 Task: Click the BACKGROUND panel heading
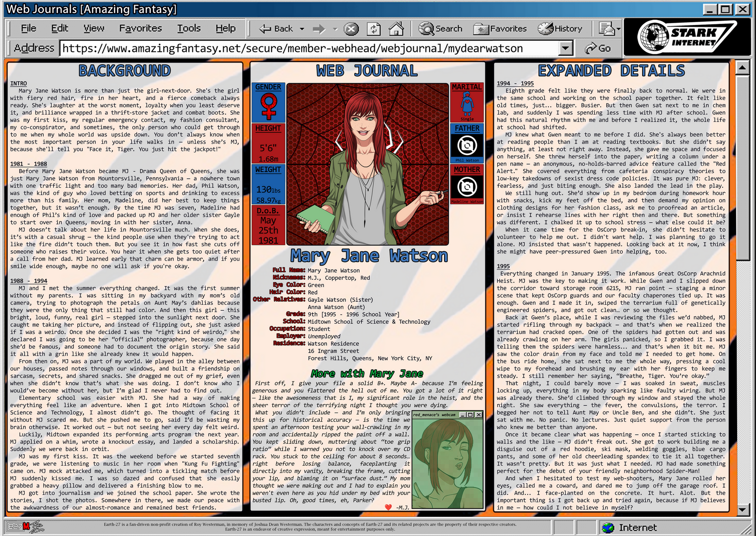tap(124, 71)
